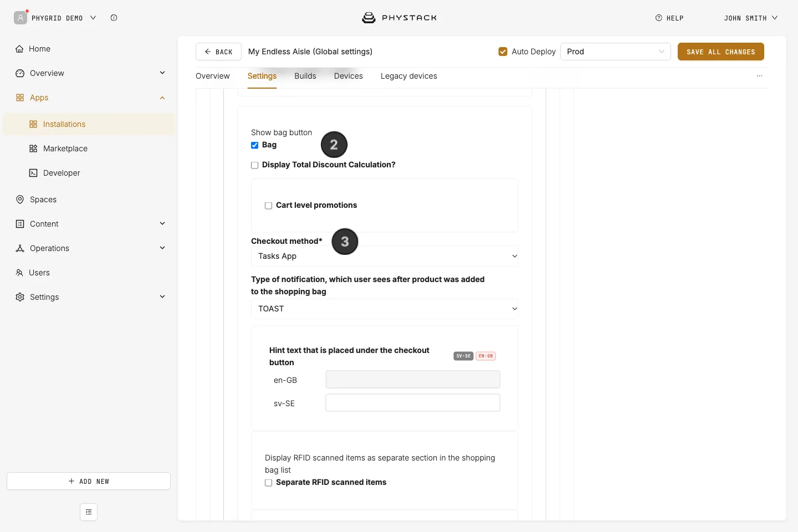This screenshot has height=532, width=798.
Task: Click the Developer terminal icon
Action: click(x=33, y=173)
